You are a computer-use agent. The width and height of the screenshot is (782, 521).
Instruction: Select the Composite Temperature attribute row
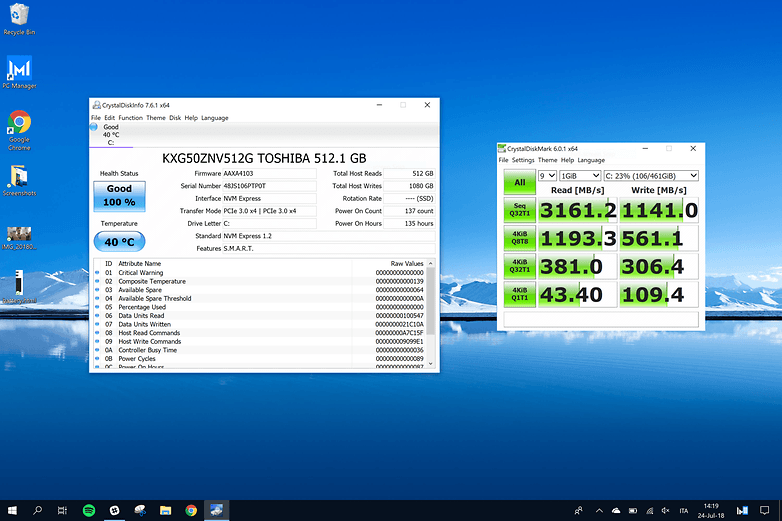(259, 281)
